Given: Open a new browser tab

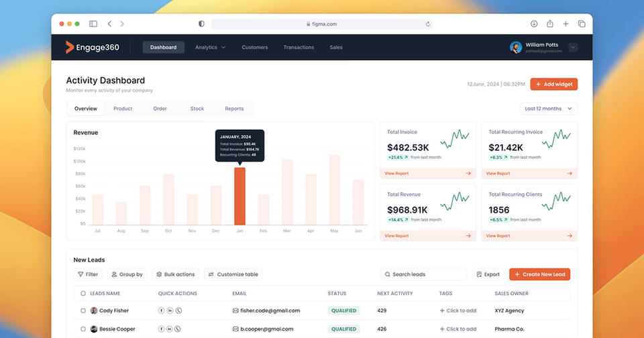Looking at the screenshot, I should pyautogui.click(x=566, y=24).
